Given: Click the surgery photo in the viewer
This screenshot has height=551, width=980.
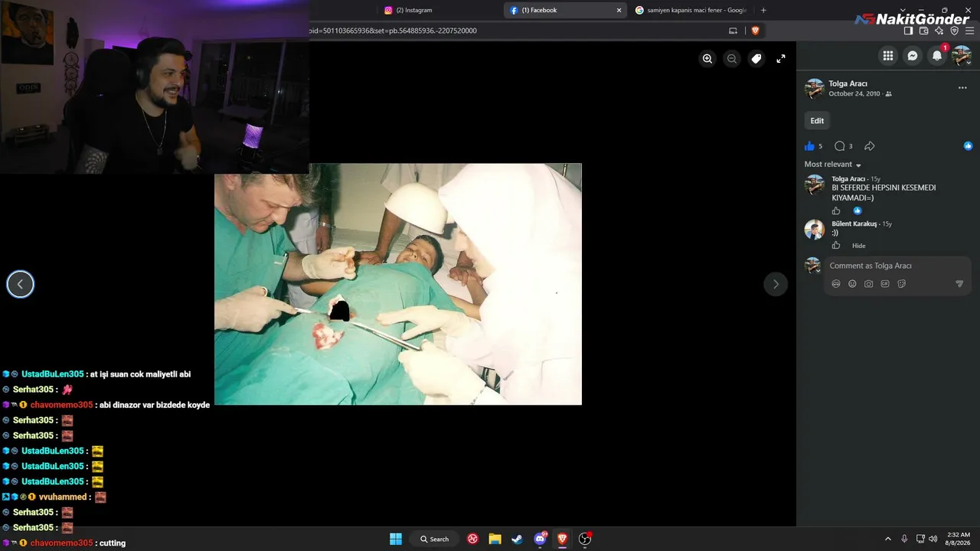Looking at the screenshot, I should 398,284.
